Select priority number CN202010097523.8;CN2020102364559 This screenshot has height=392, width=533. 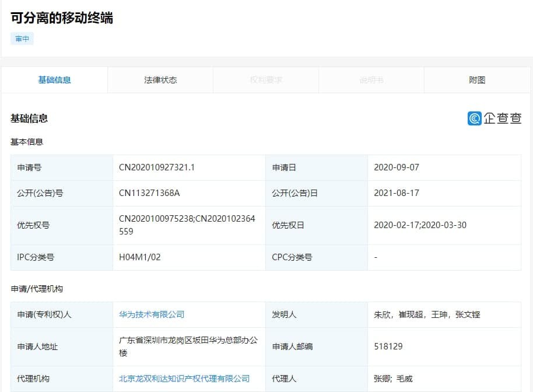pos(187,225)
